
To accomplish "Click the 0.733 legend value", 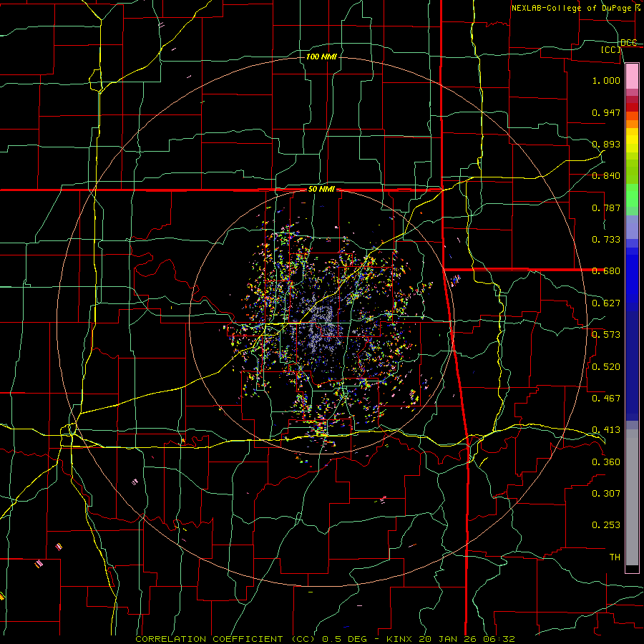I will coord(606,240).
